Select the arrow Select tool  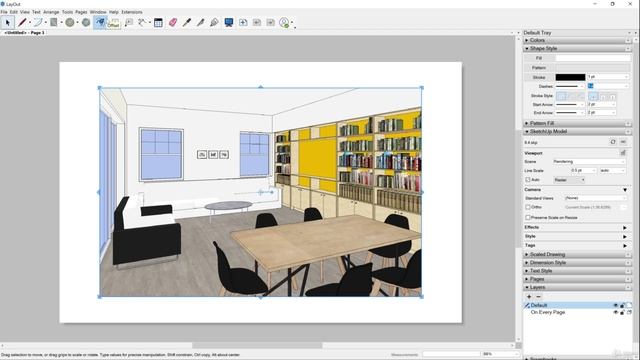(x=7, y=22)
